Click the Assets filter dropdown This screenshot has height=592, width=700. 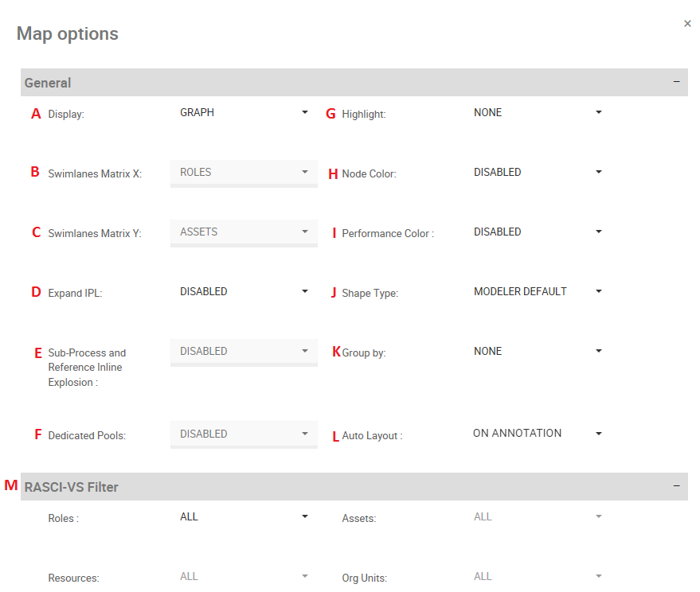[x=538, y=517]
